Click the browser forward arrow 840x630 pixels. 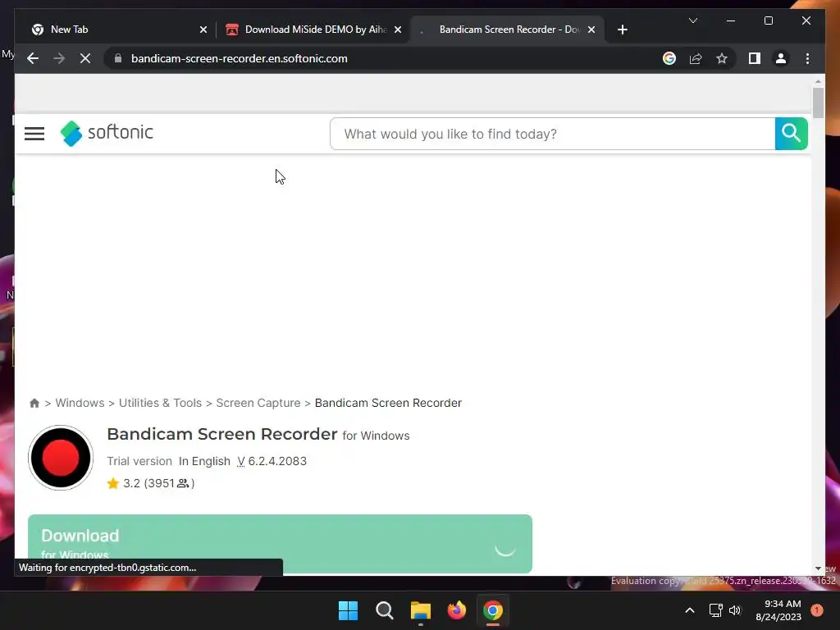click(x=59, y=58)
